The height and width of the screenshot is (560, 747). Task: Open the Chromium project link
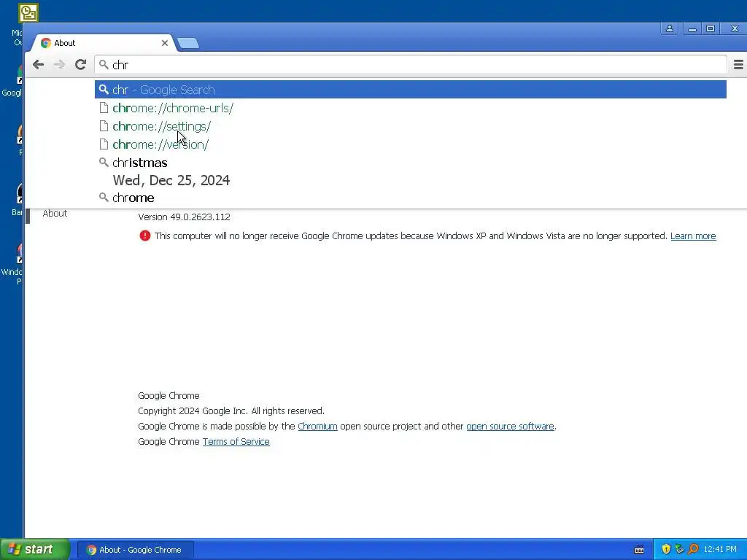tap(317, 426)
